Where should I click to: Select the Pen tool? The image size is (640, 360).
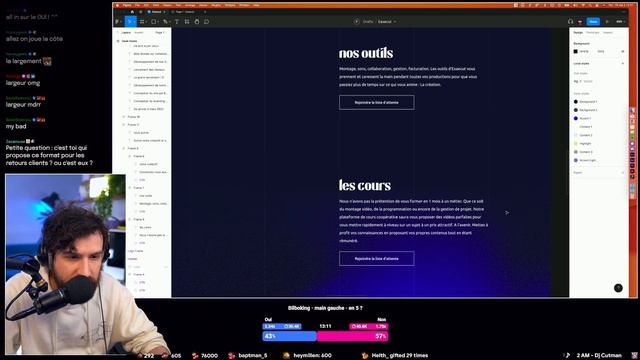click(165, 22)
